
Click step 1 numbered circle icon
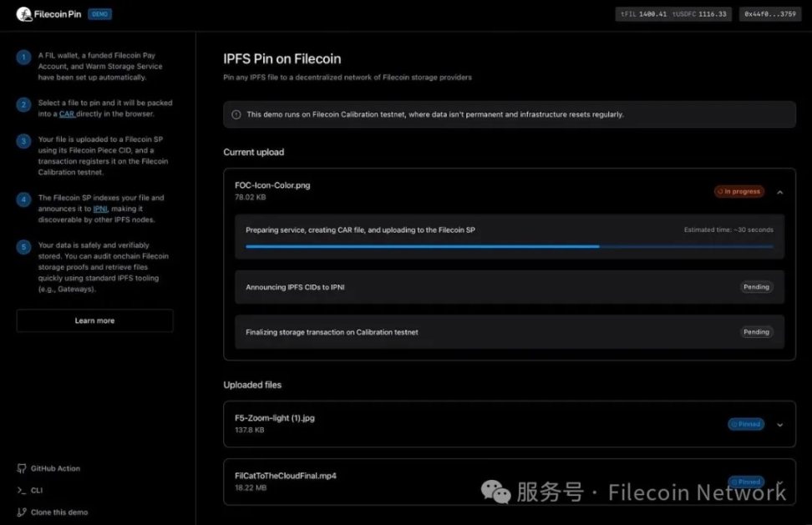[23, 58]
